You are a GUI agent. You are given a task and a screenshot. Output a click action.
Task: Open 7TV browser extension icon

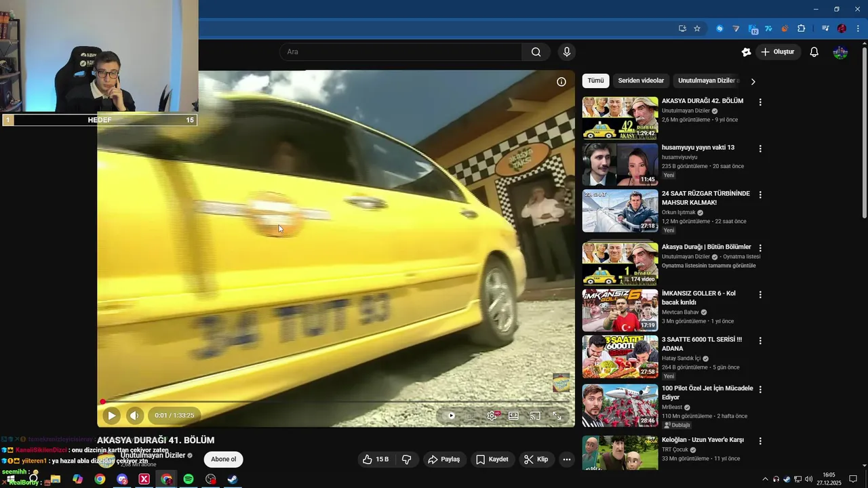point(768,28)
